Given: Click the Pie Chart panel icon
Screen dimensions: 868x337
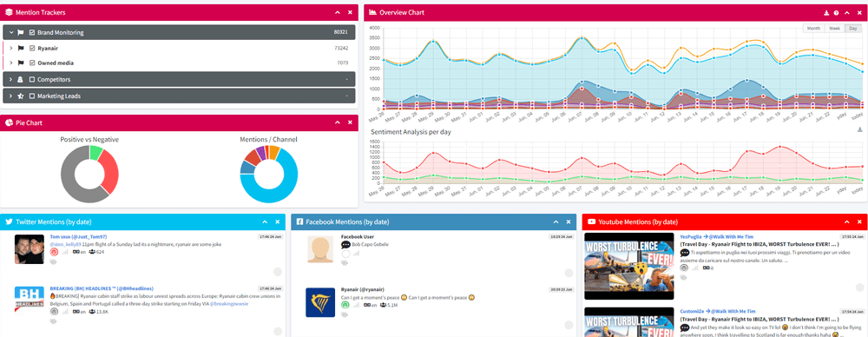Looking at the screenshot, I should [9, 123].
